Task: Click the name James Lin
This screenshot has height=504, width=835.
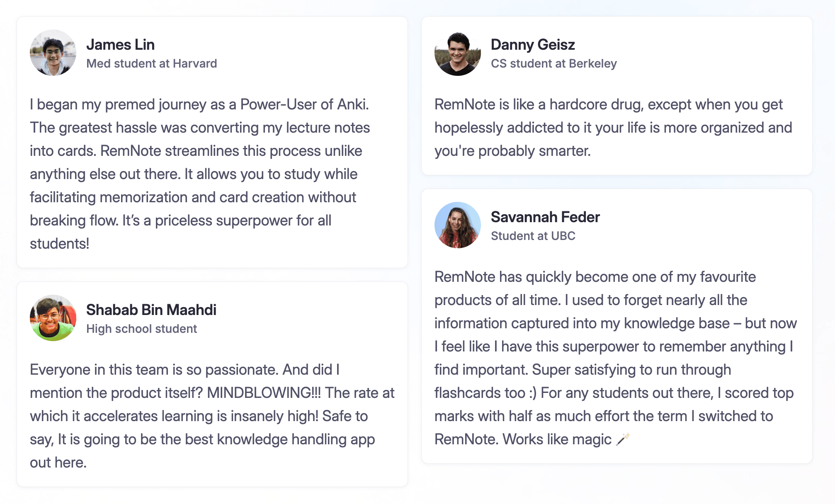Action: pos(120,44)
